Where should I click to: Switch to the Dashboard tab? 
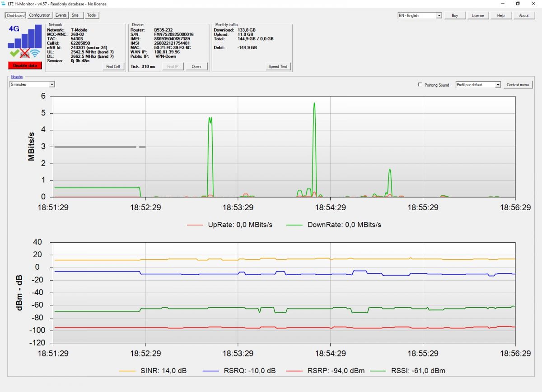pos(16,15)
